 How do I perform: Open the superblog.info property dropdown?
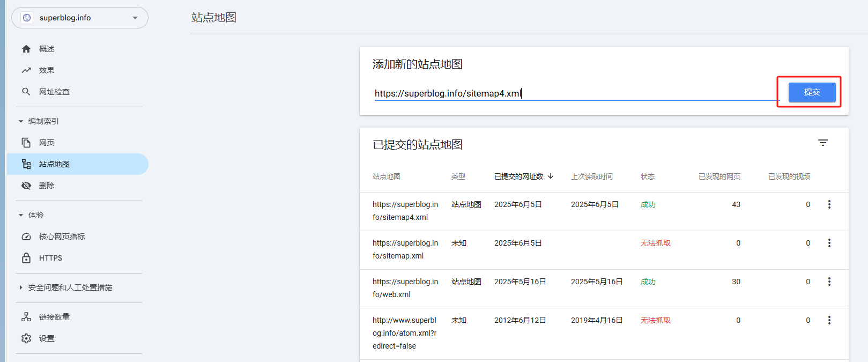[80, 18]
